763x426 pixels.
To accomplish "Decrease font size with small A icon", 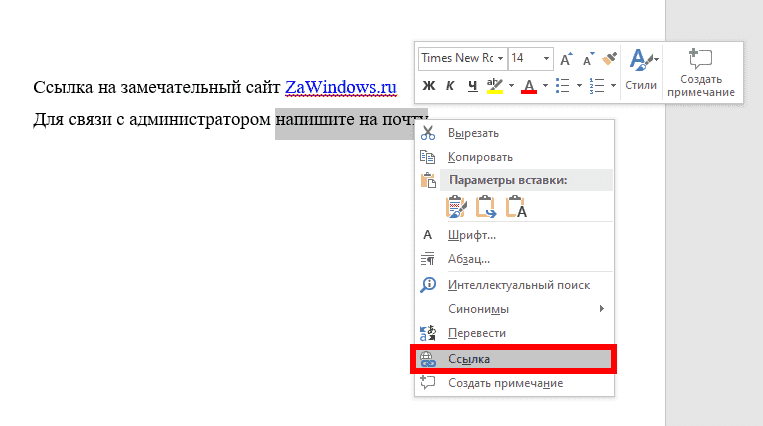I will point(588,59).
